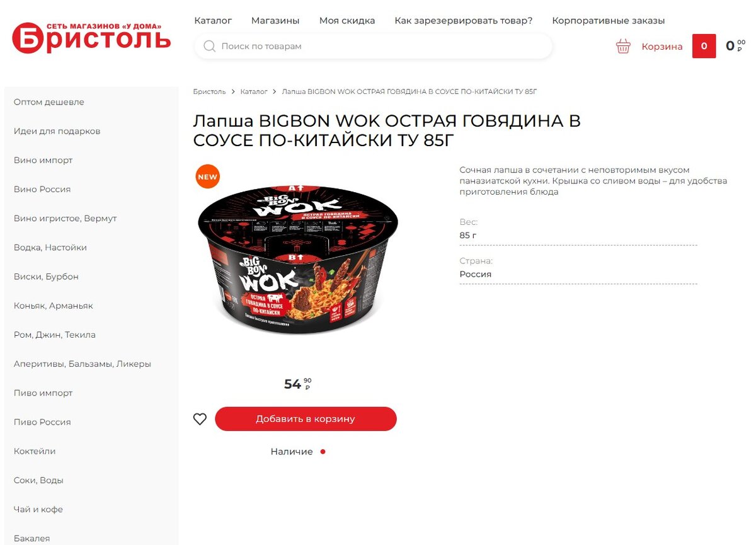Click the BigBon Wok product image
Viewport: 756px width, 545px height.
[x=299, y=255]
